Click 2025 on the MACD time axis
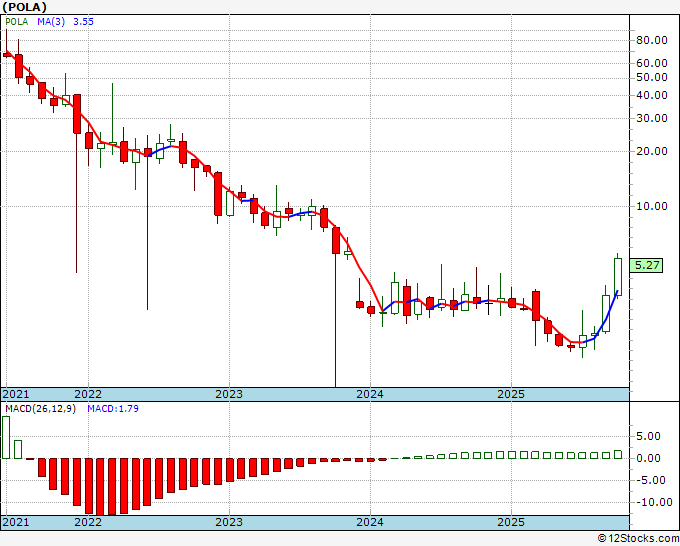 (511, 522)
